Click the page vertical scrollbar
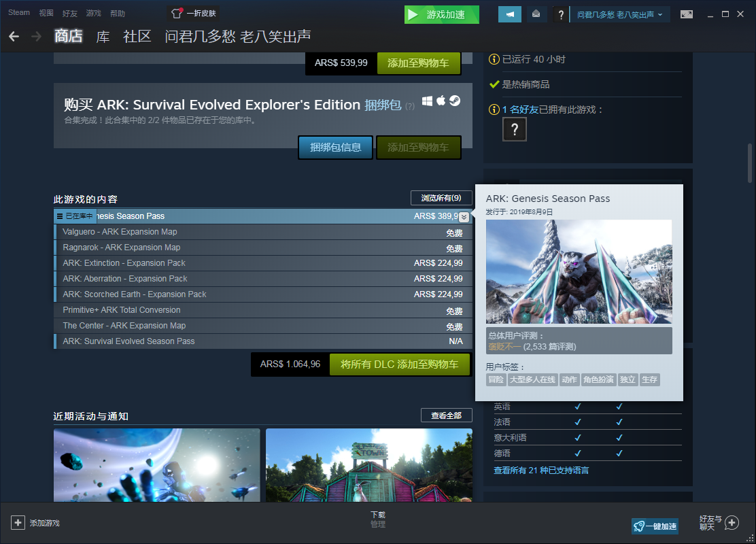756x544 pixels. coord(750,163)
